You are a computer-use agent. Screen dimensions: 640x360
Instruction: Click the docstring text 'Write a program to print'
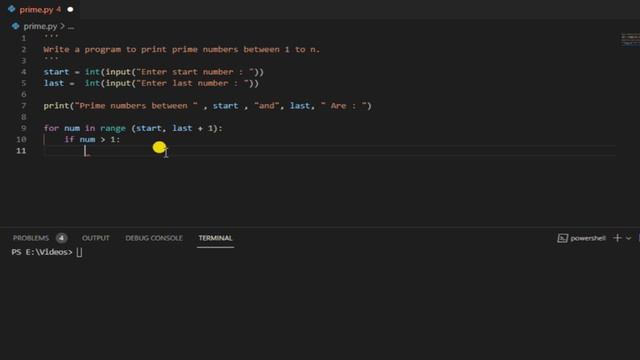click(x=105, y=49)
